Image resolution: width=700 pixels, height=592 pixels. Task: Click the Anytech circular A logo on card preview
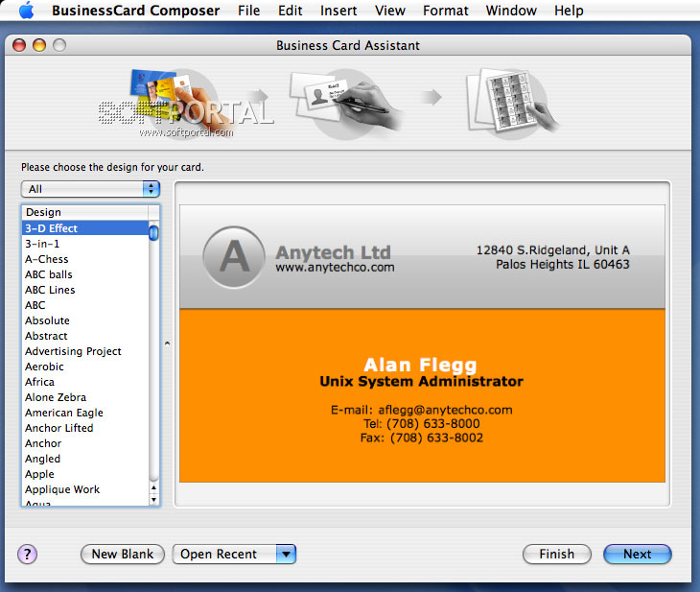coord(233,257)
